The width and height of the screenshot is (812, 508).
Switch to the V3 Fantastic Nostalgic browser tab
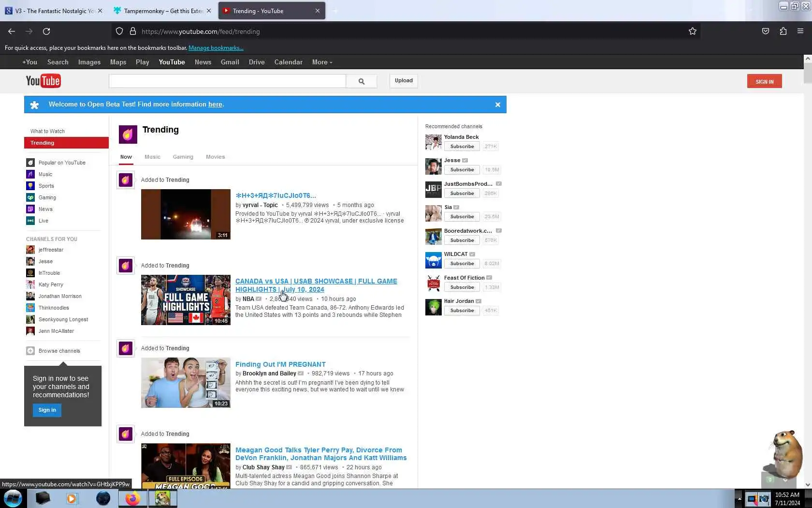point(54,11)
